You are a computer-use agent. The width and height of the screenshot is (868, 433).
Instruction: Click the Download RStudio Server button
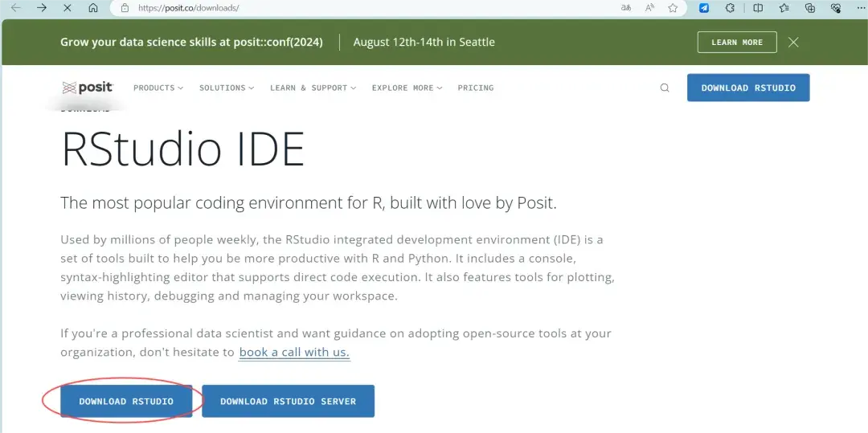(288, 401)
